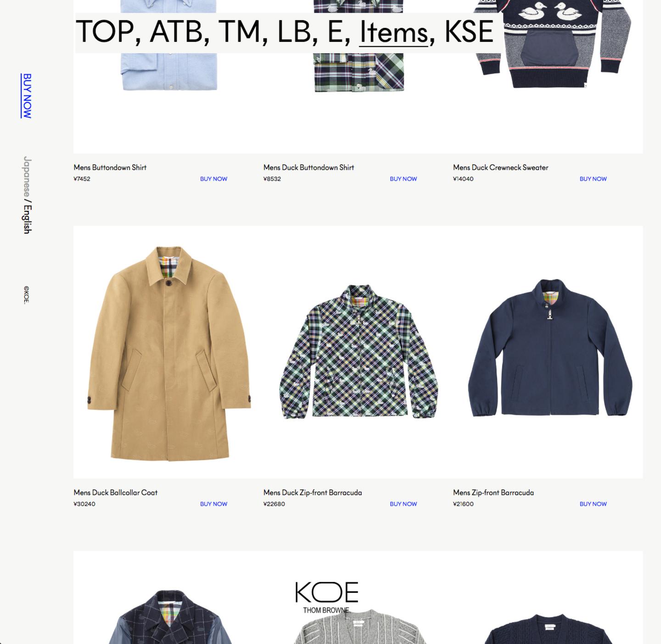Open the TOP menu item
661x644 pixels.
(104, 31)
